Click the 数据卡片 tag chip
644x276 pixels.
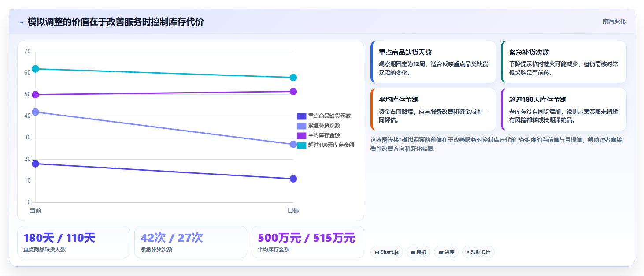tap(478, 252)
